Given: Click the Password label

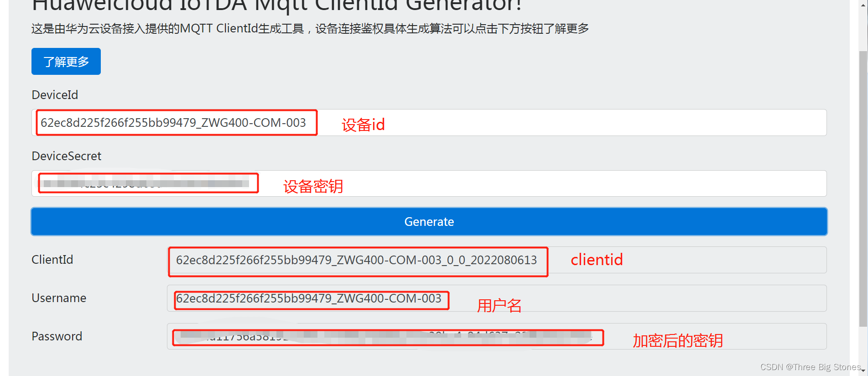Looking at the screenshot, I should coord(57,336).
